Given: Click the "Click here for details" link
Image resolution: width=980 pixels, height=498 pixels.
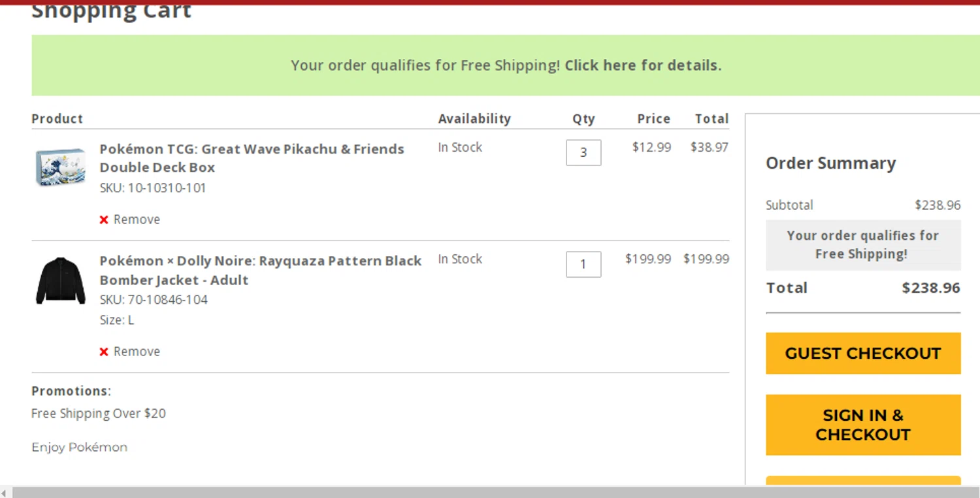Looking at the screenshot, I should click(x=642, y=65).
